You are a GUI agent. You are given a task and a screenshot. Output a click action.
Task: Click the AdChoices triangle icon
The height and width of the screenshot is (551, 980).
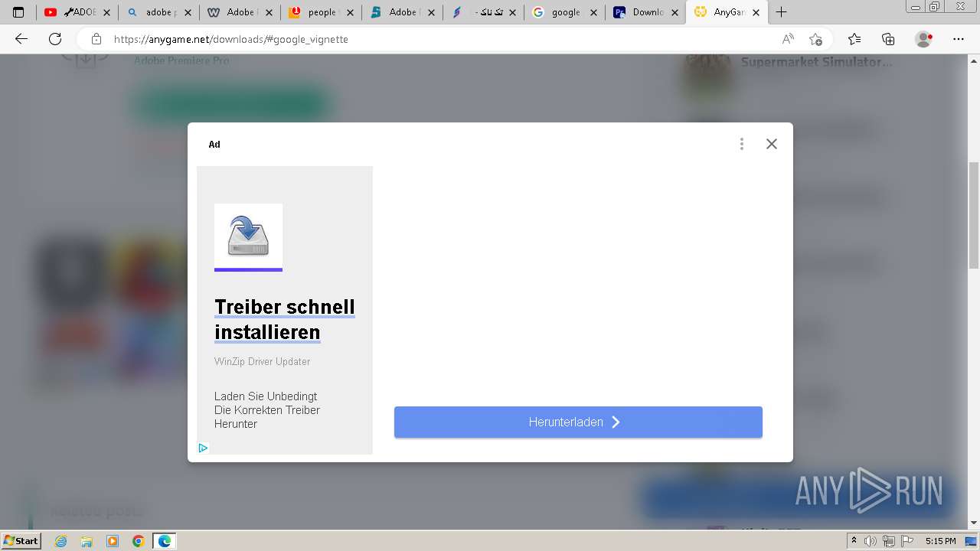click(x=203, y=448)
